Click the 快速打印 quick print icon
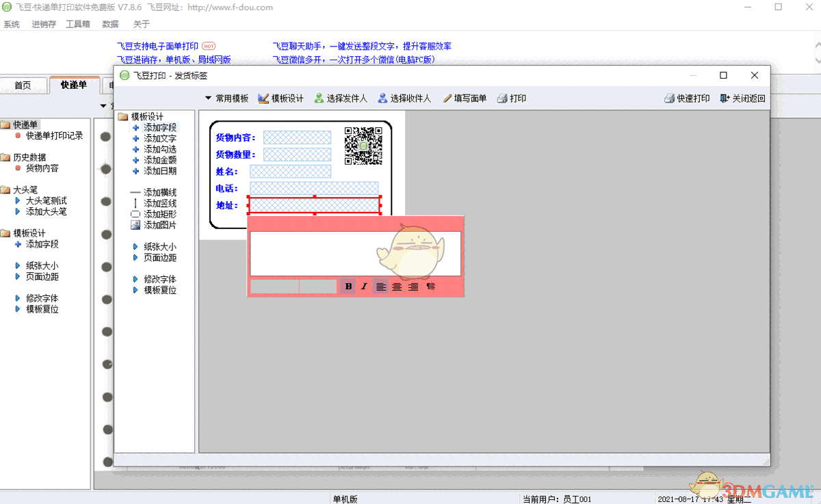The image size is (821, 504). click(686, 98)
